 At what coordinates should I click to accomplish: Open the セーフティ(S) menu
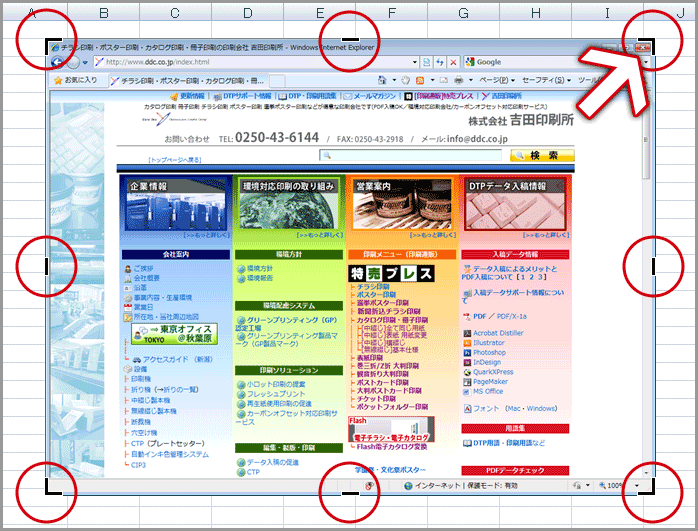(546, 80)
